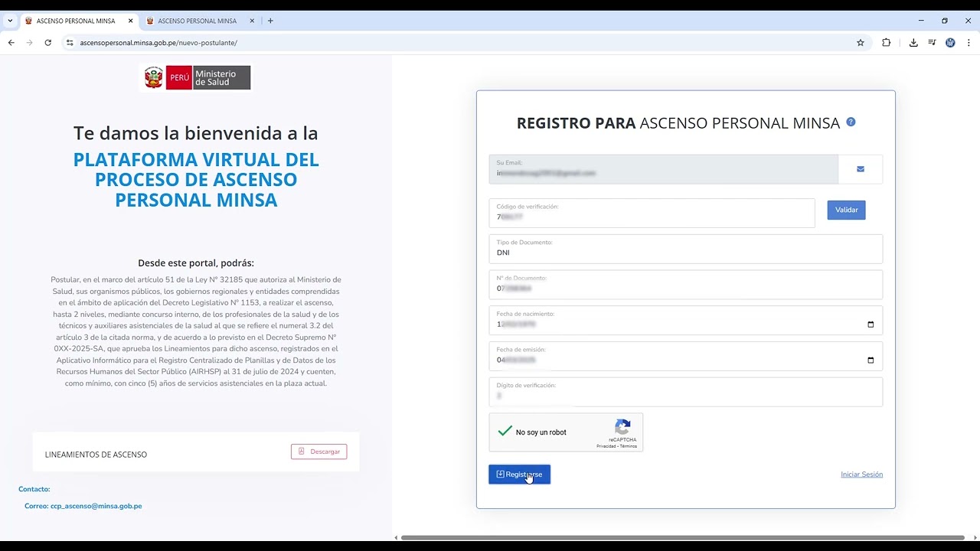Click the envelope send email icon
Image resolution: width=980 pixels, height=551 pixels.
(861, 169)
